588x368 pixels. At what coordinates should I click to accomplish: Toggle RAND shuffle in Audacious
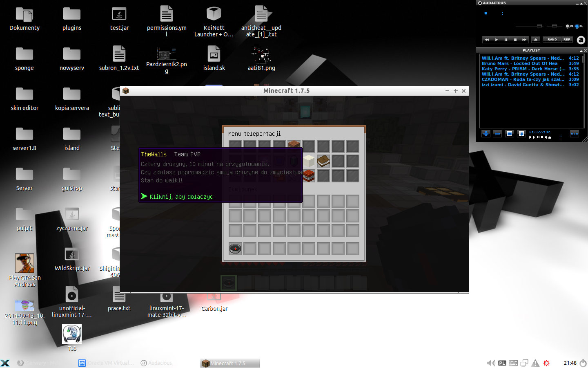tap(552, 40)
